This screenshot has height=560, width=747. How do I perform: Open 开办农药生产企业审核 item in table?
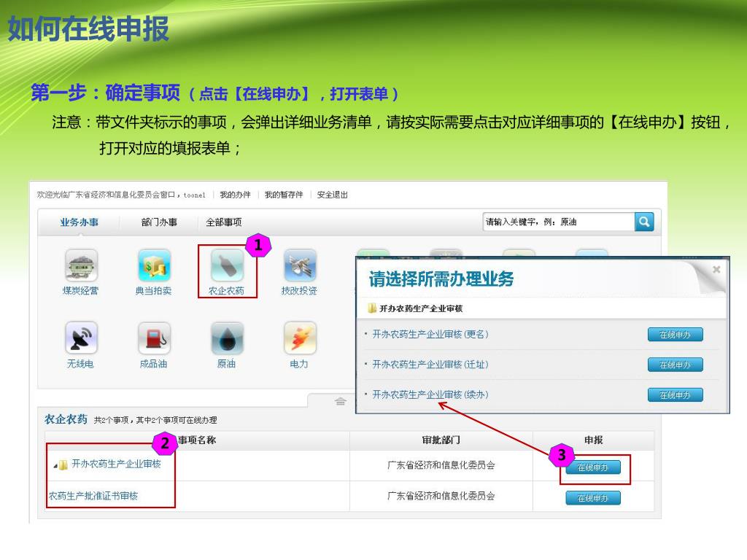coord(116,464)
